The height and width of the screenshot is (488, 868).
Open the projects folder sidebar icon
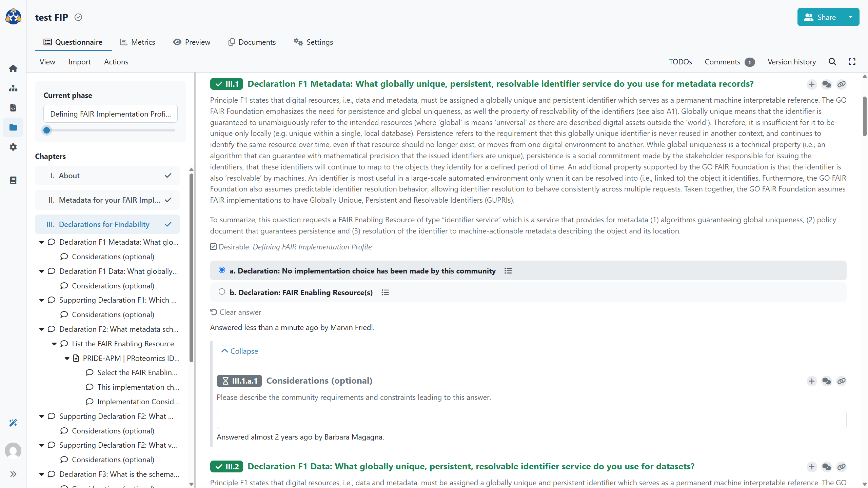pyautogui.click(x=13, y=127)
